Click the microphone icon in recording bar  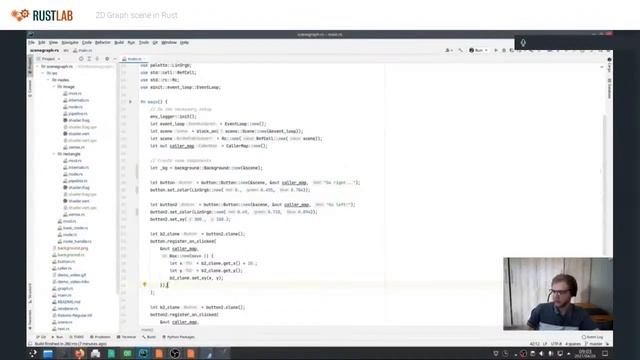(x=523, y=42)
